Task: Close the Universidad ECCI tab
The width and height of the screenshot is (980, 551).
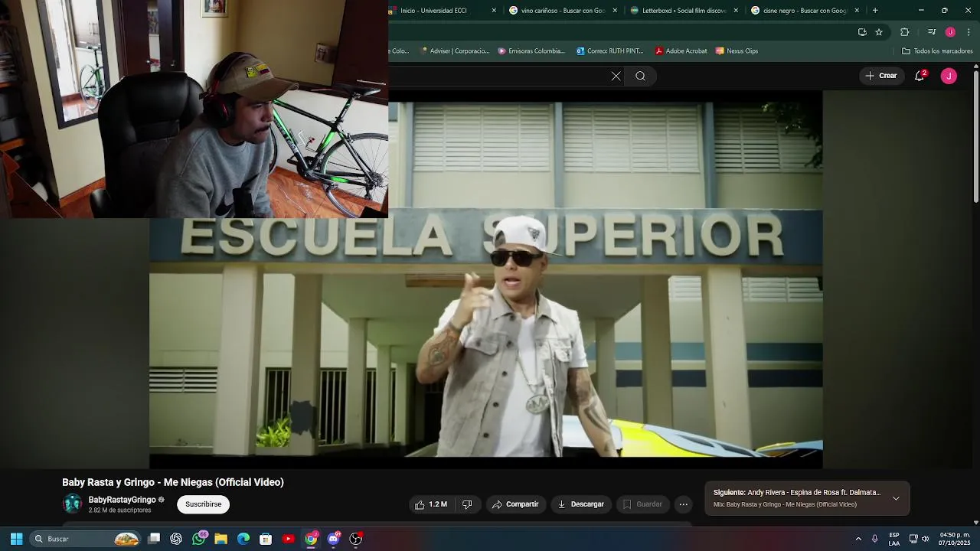Action: 494,11
